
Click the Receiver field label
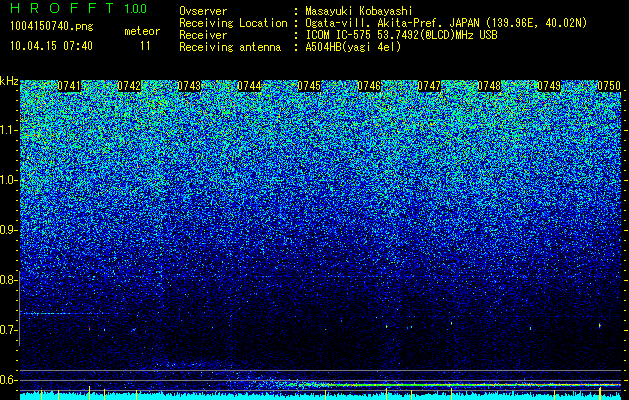click(x=203, y=35)
